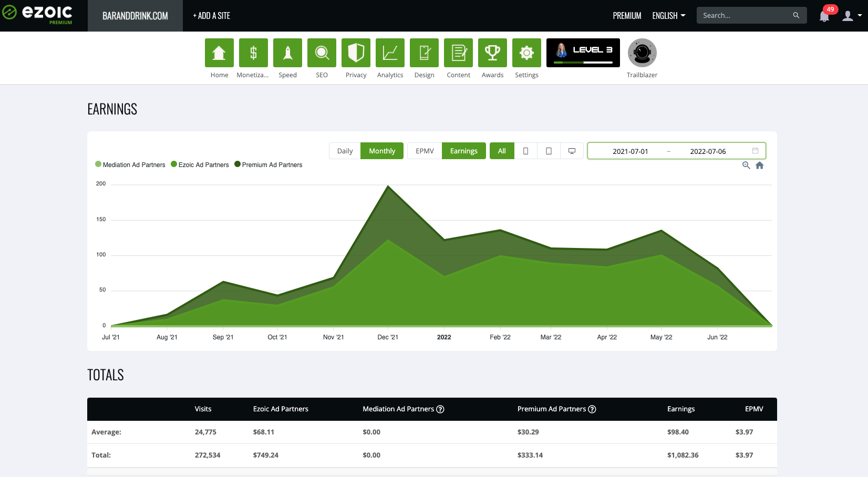Open the PREMIUM link in top bar
This screenshot has height=477, width=868.
pos(627,16)
